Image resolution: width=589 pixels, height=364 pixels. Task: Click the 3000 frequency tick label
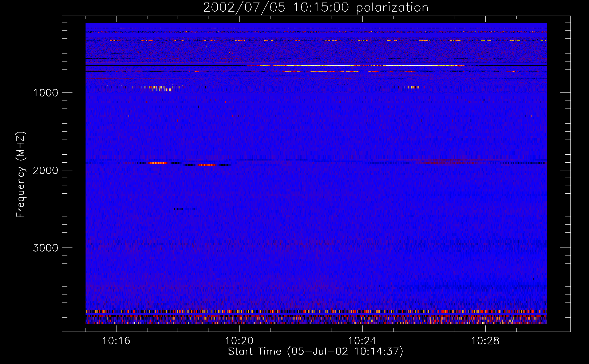(46, 248)
